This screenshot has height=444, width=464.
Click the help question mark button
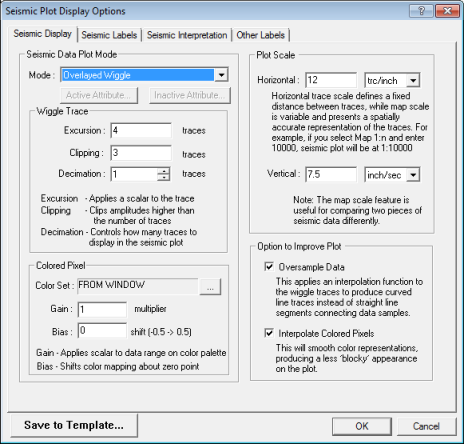pyautogui.click(x=421, y=11)
